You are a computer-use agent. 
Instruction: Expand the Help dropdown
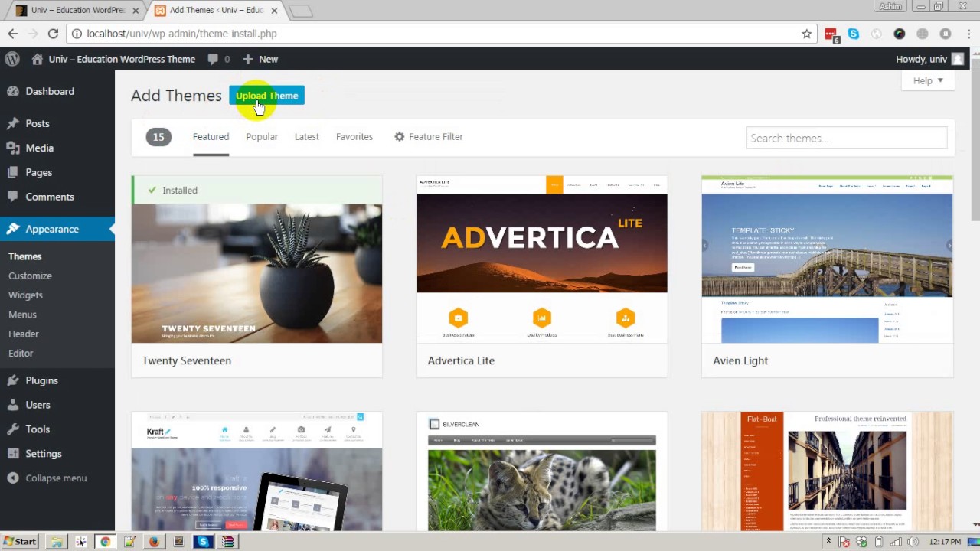(928, 80)
